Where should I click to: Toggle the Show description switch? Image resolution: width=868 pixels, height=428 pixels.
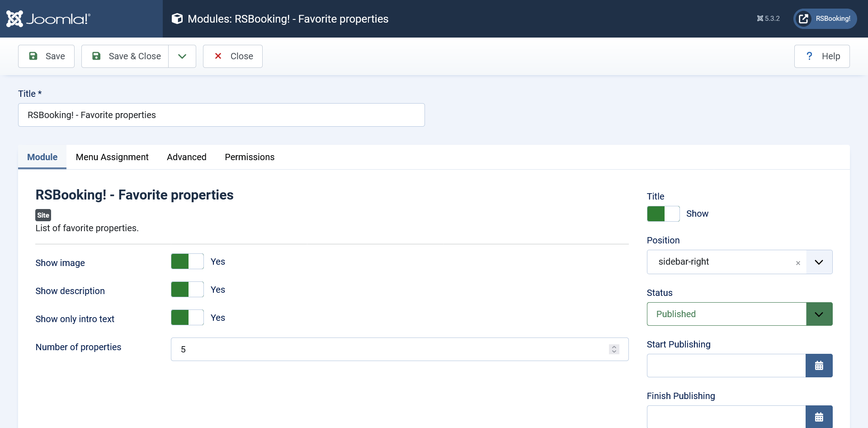point(187,290)
